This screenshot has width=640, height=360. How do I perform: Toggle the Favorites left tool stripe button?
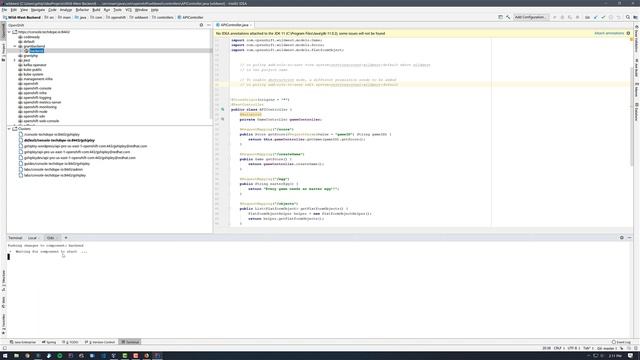[x=3, y=324]
